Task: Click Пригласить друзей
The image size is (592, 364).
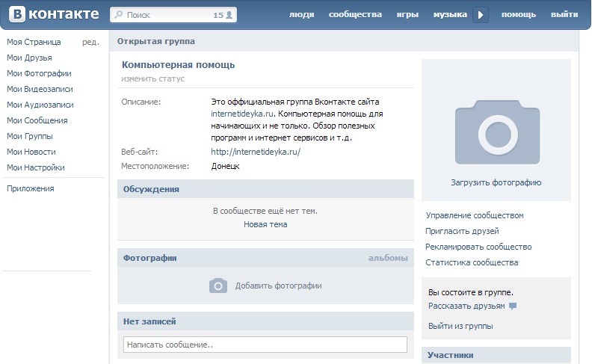Action: (x=462, y=231)
